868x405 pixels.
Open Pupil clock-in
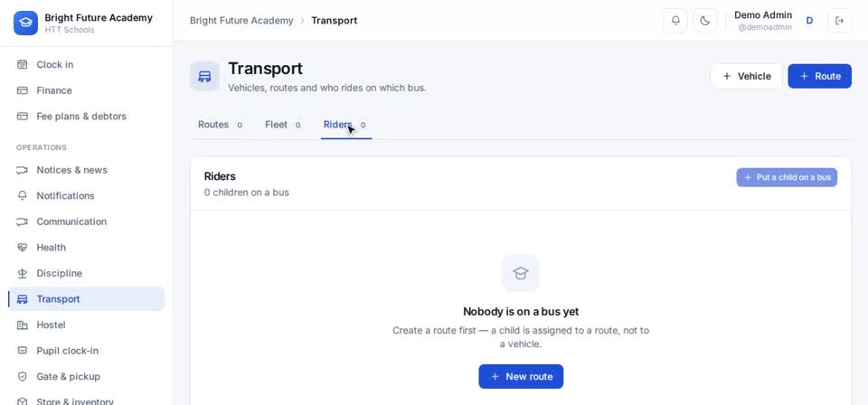(87, 351)
